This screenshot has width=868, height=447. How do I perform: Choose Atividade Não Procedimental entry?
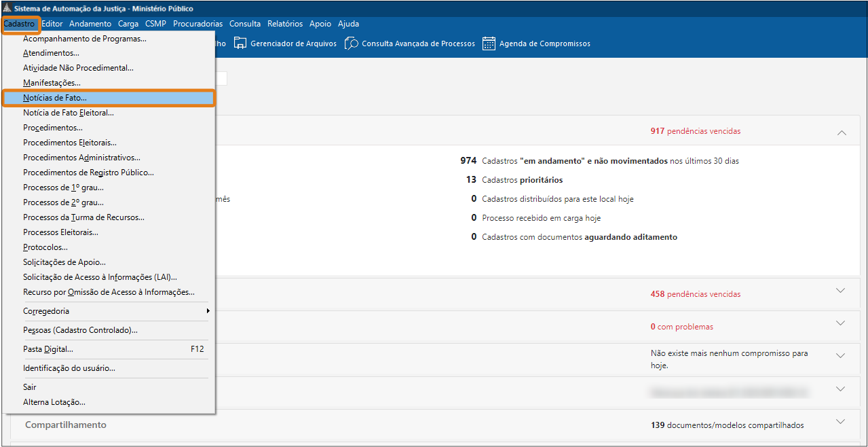coord(109,68)
